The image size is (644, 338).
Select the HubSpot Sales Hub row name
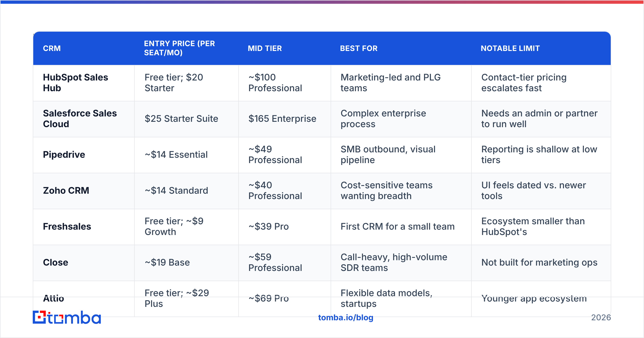tap(75, 83)
